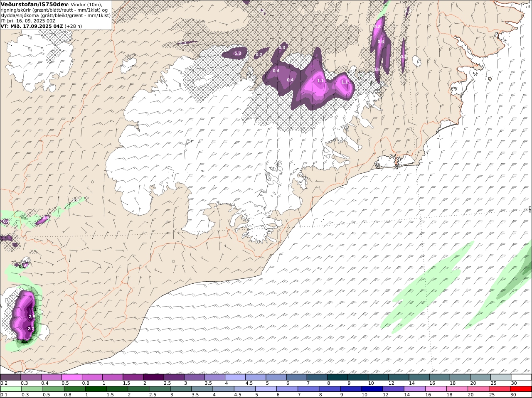Pick the pale grey 25–30 snow swatch
Viewport: 532px width, 398px height.
click(x=501, y=377)
